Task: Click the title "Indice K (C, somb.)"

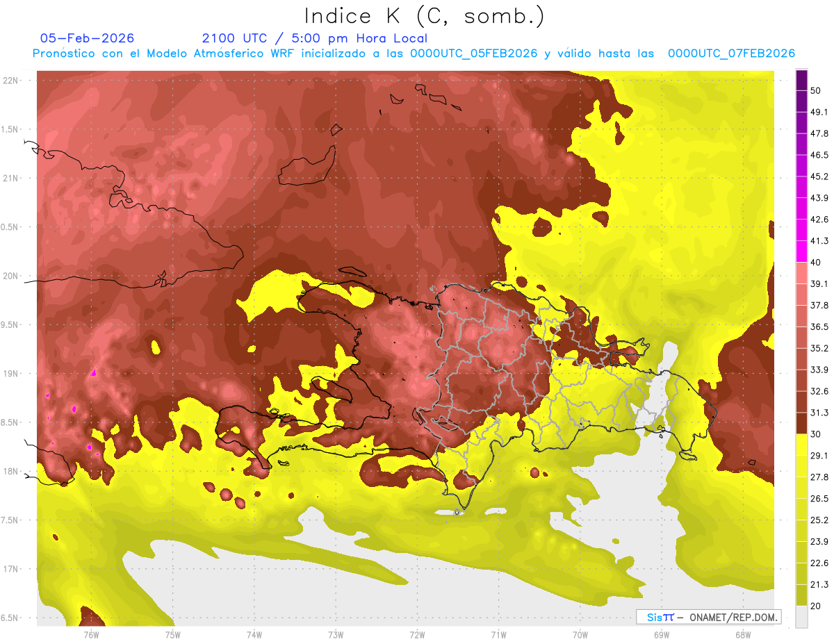Action: (x=424, y=16)
